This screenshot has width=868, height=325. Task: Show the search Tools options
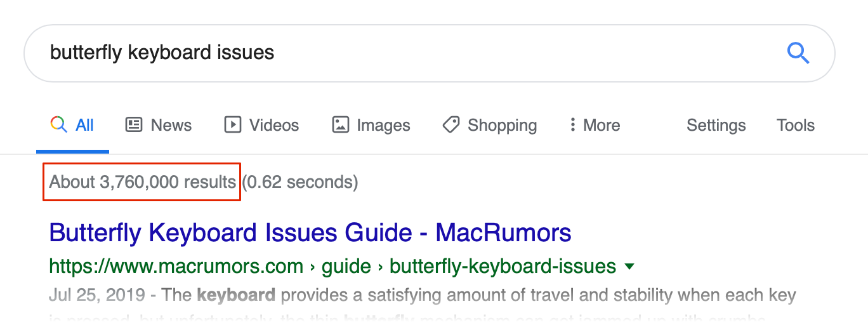tap(796, 125)
